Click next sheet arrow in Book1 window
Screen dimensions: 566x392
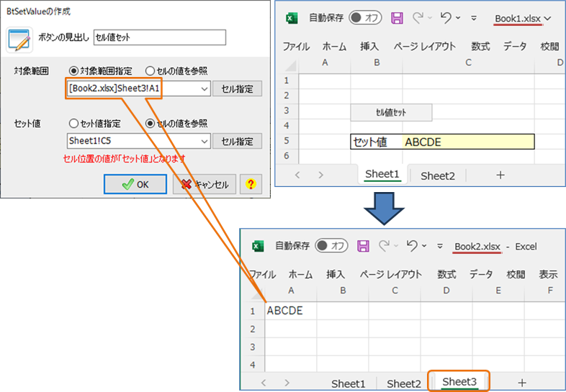coord(321,176)
